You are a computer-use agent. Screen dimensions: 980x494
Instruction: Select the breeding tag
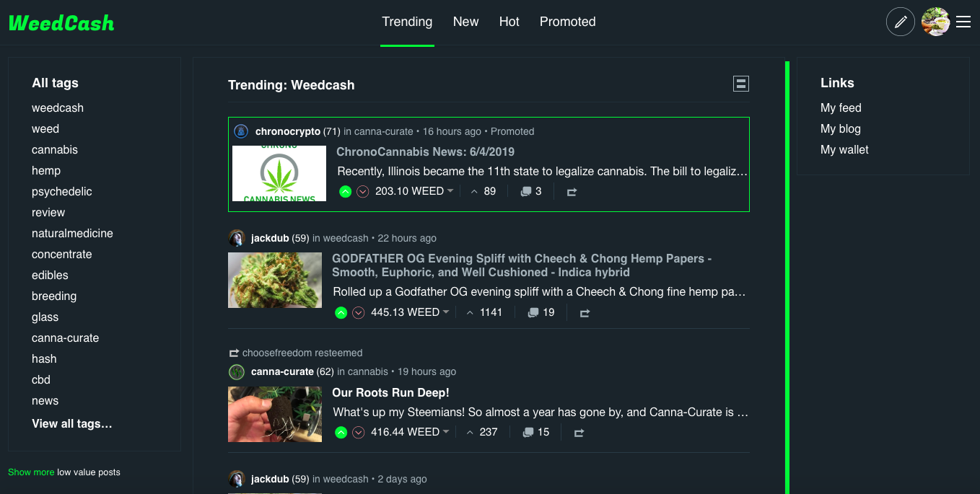(x=54, y=296)
